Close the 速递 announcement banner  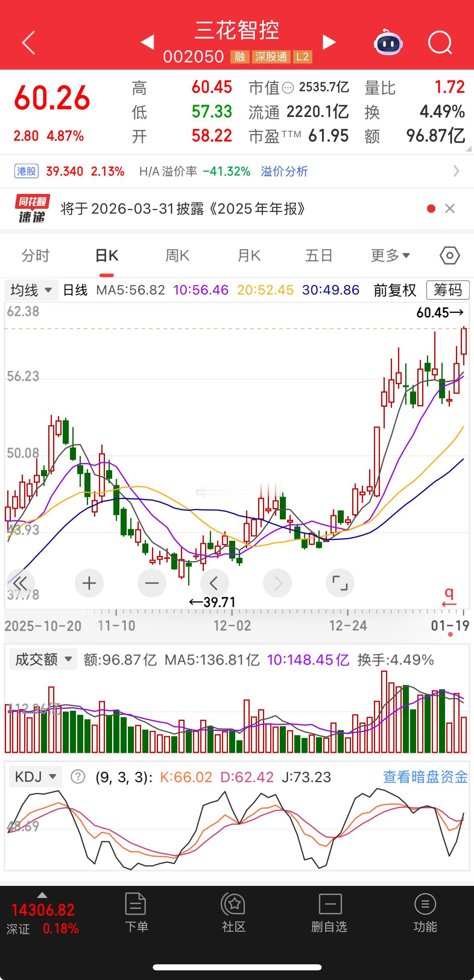(x=450, y=208)
